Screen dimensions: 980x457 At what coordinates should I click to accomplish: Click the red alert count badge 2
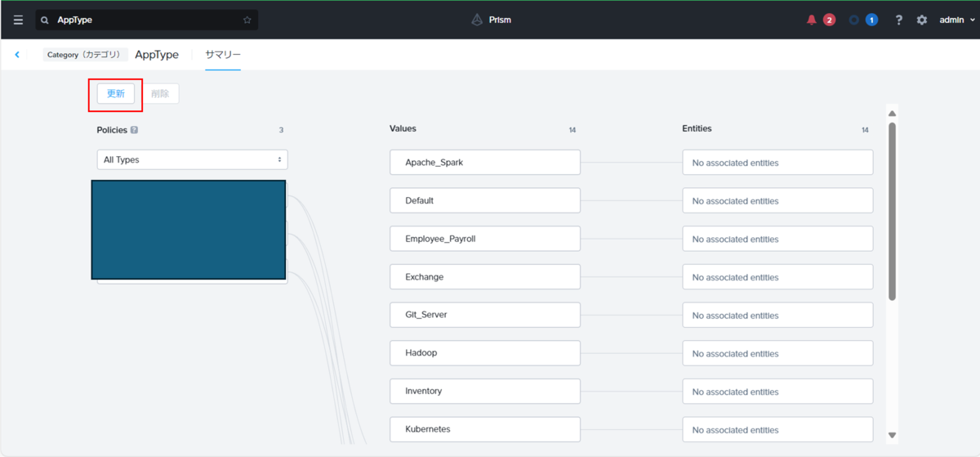tap(829, 20)
